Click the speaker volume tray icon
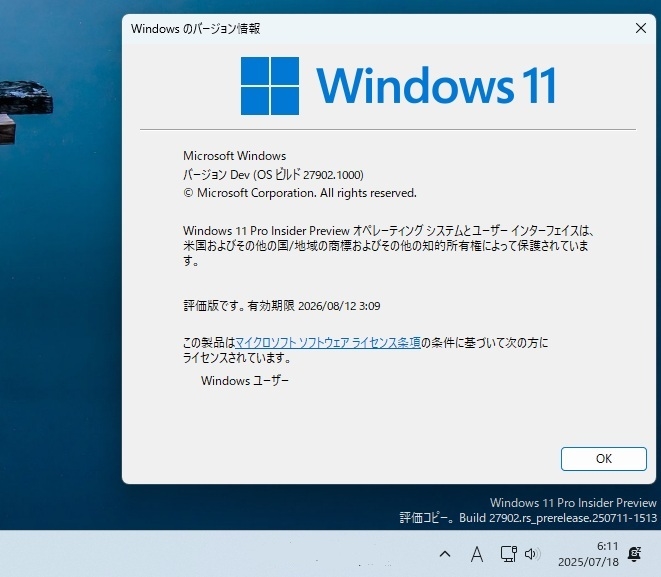This screenshot has height=577, width=661. [532, 554]
